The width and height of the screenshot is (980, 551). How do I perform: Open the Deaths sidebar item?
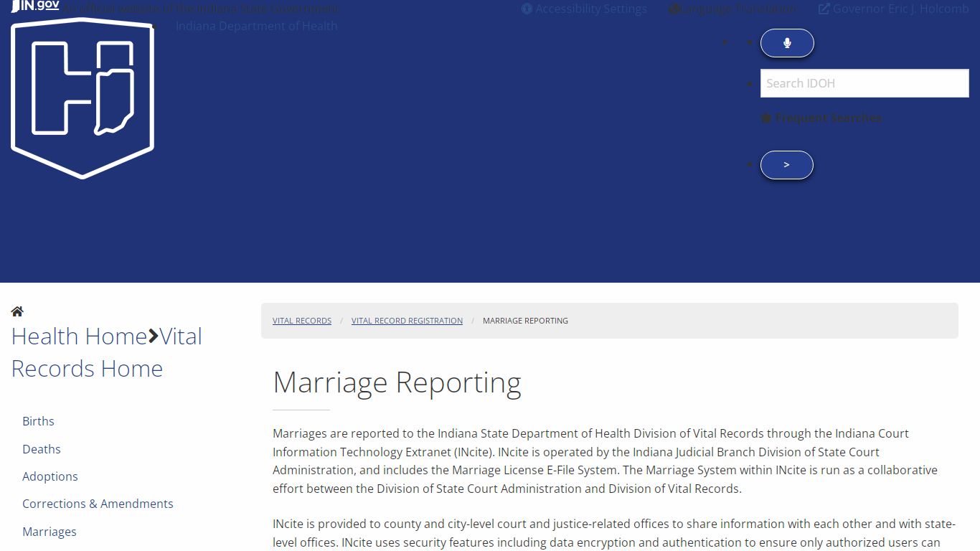(41, 449)
